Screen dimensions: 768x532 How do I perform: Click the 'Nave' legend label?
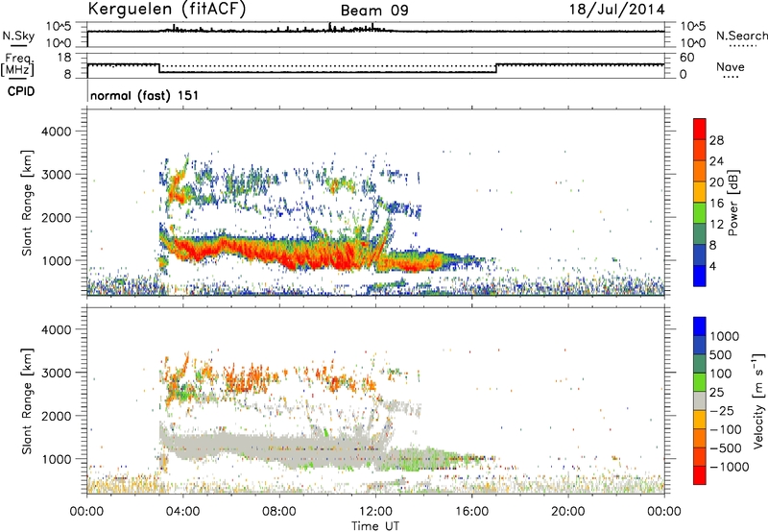(730, 67)
